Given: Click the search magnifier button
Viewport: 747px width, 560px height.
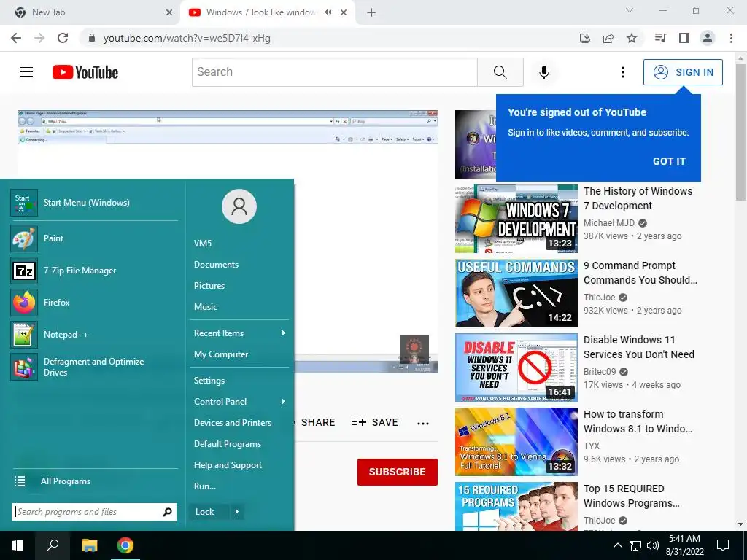Looking at the screenshot, I should [x=500, y=72].
